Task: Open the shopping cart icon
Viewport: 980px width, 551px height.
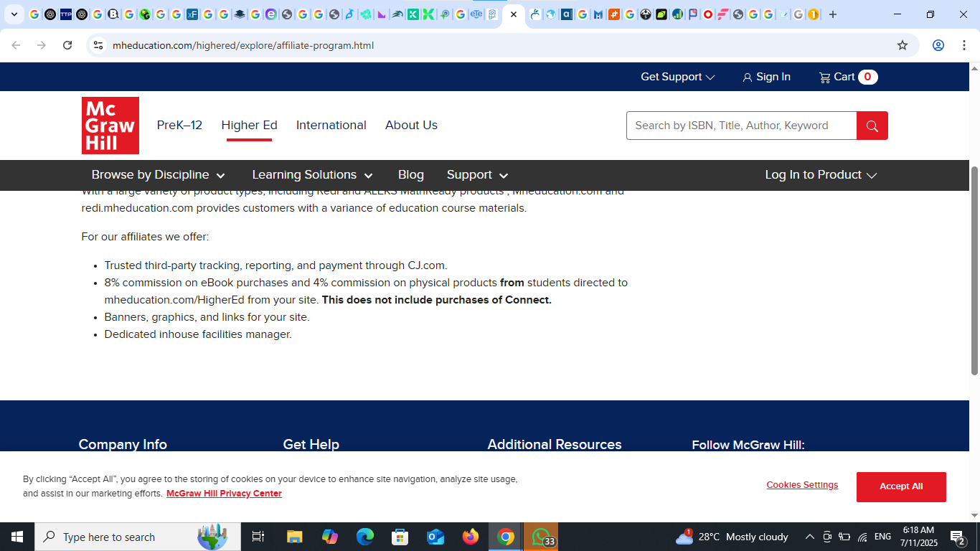Action: tap(824, 77)
